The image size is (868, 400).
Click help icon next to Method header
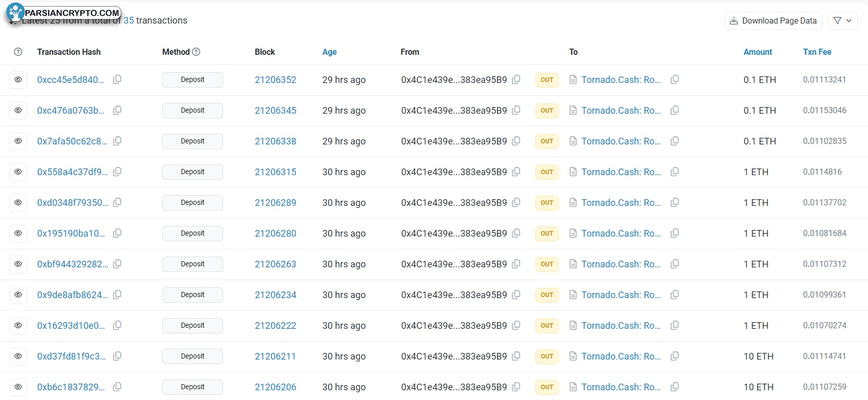(196, 52)
